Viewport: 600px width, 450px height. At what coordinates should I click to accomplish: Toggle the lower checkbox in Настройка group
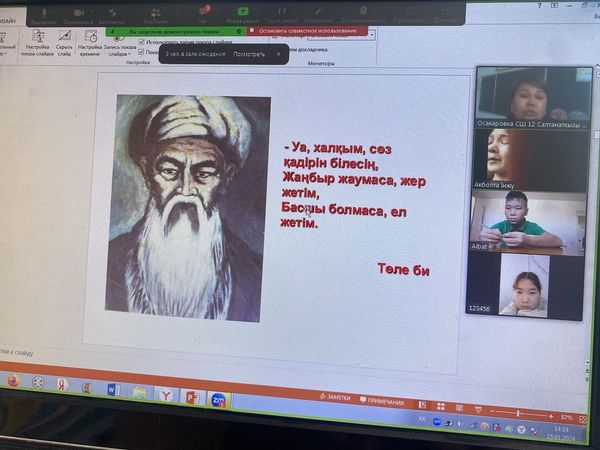point(142,53)
